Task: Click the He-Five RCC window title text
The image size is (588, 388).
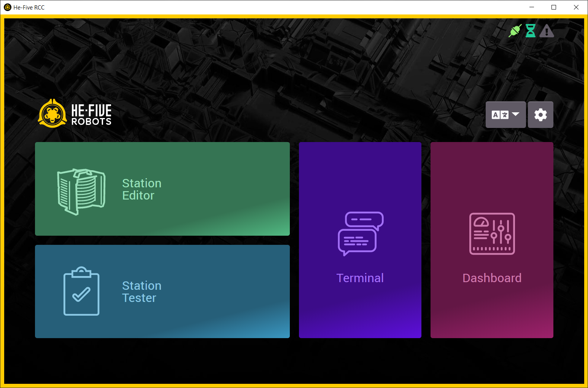Action: 29,7
